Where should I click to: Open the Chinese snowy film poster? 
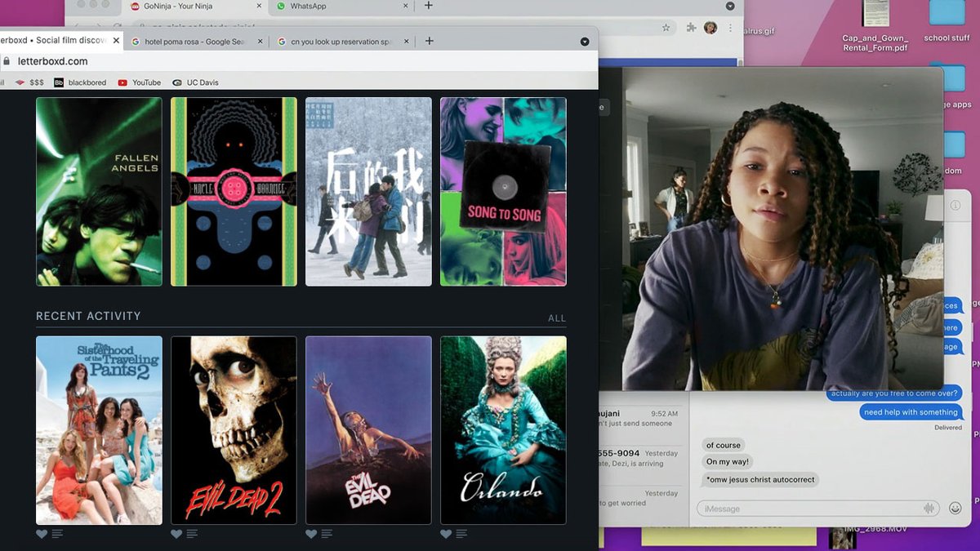tap(368, 192)
